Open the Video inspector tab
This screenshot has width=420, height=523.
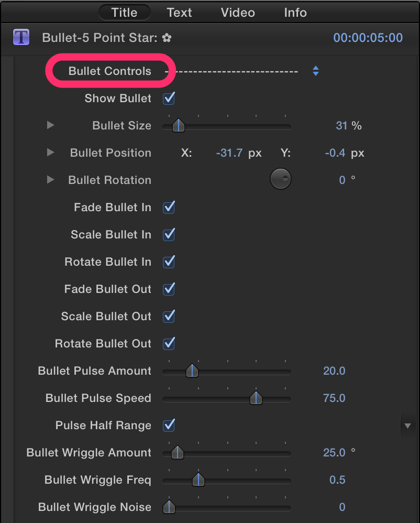pyautogui.click(x=238, y=13)
